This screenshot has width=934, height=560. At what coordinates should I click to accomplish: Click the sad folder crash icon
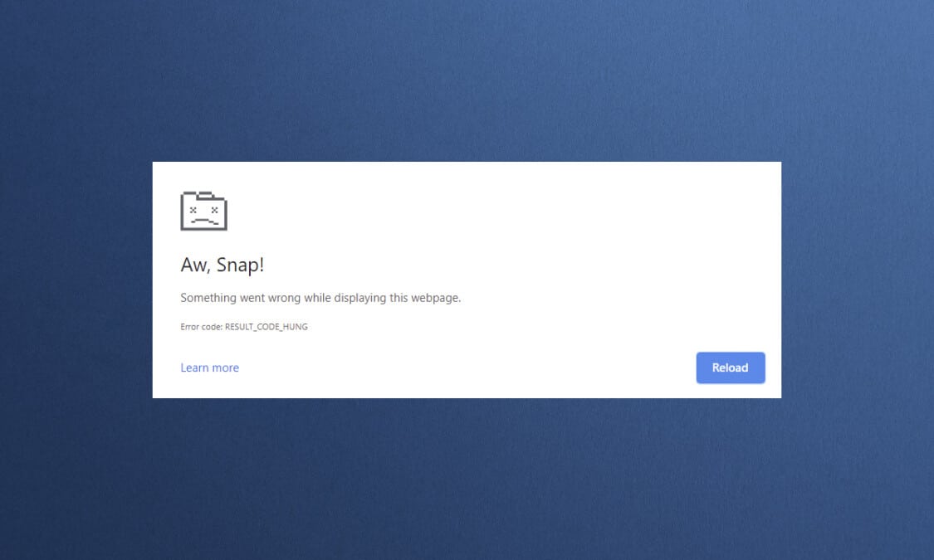click(203, 211)
